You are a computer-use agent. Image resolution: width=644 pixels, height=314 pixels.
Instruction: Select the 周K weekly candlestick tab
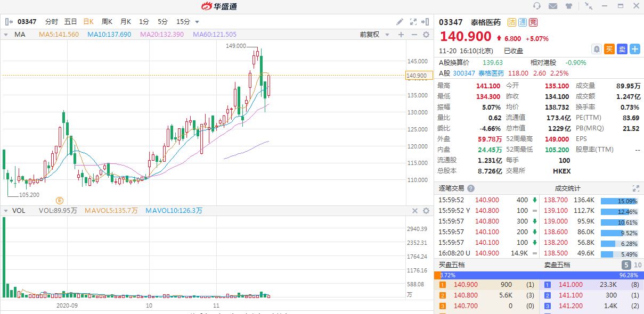click(x=107, y=22)
